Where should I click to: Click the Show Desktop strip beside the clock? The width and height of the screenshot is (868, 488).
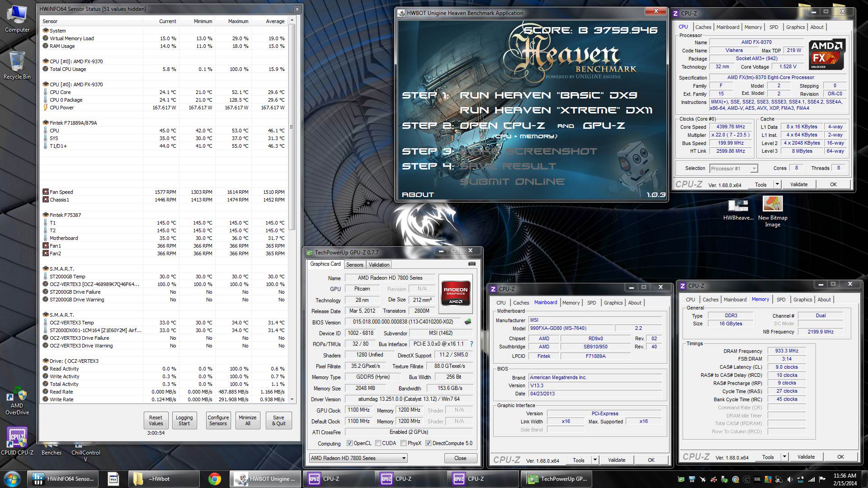pyautogui.click(x=864, y=479)
